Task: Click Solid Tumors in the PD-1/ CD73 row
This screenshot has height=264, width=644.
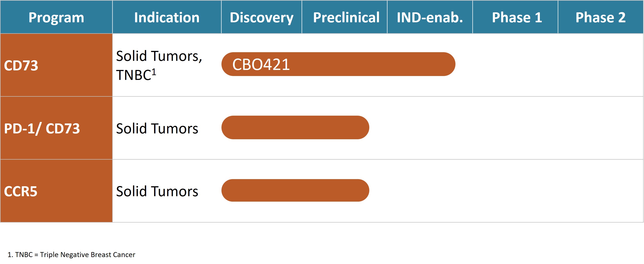Action: (157, 128)
